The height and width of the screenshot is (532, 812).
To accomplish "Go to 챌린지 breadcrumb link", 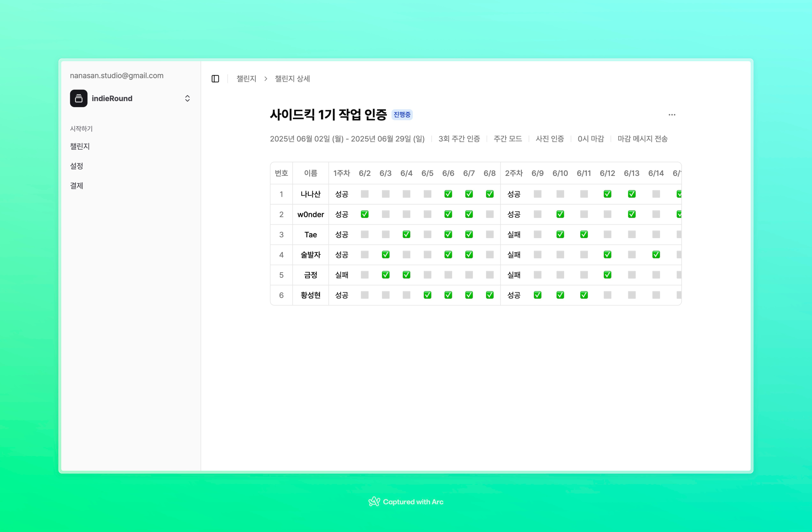I will pyautogui.click(x=246, y=79).
